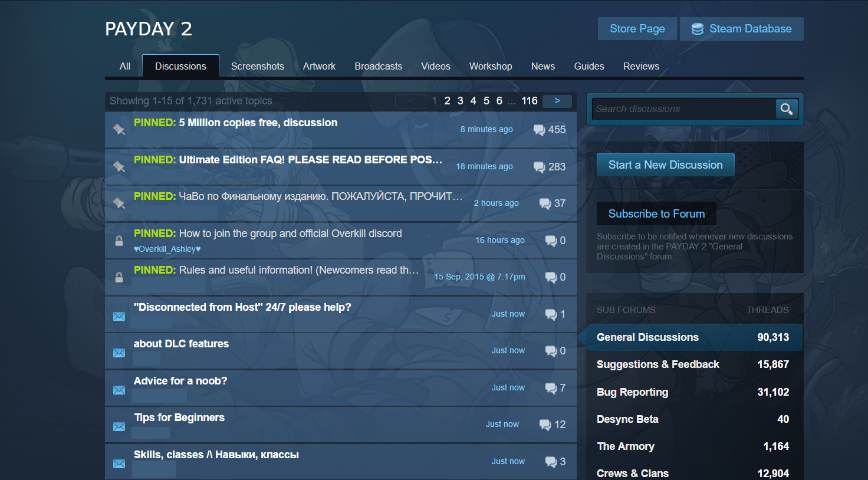The image size is (868, 480).
Task: Open the Steam Database button
Action: click(x=742, y=29)
